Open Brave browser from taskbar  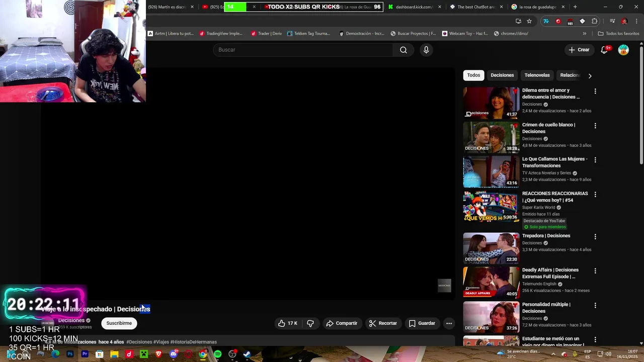[158, 354]
